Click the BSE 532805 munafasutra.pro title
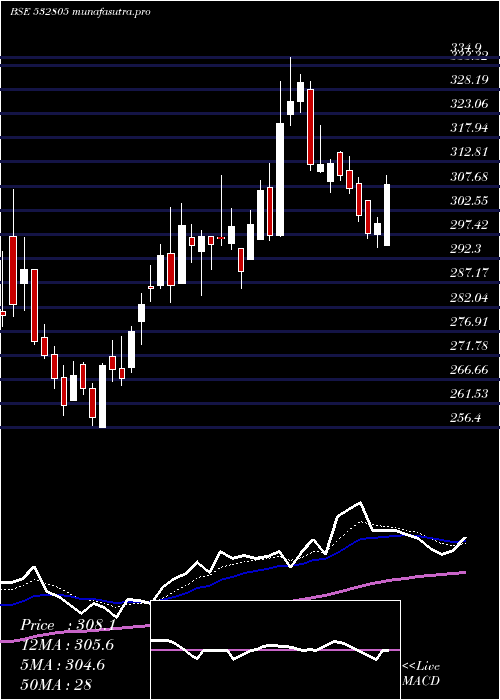 pyautogui.click(x=80, y=12)
